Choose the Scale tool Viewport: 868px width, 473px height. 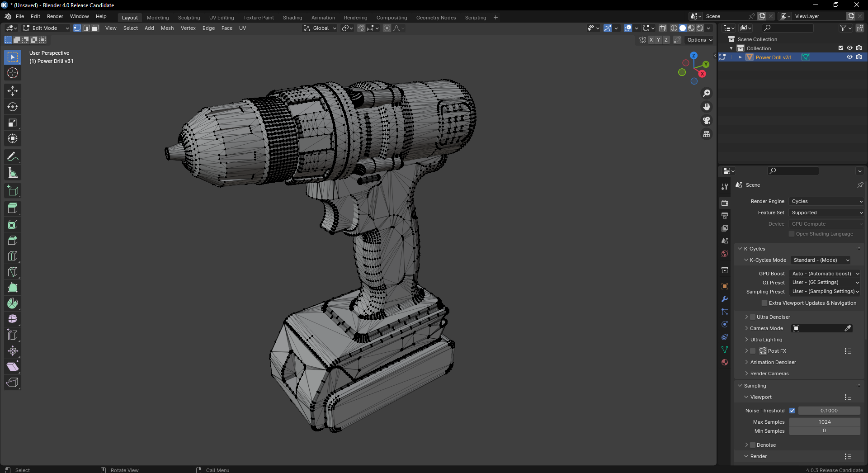point(13,123)
